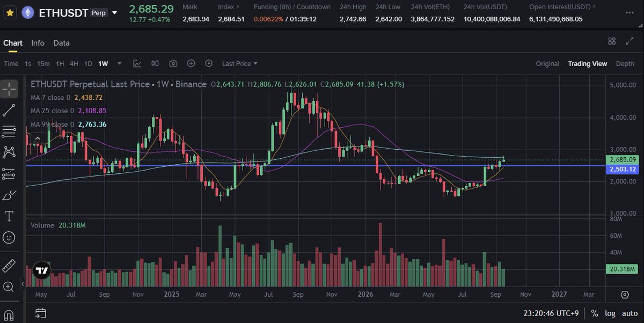Select the trend line drawing tool
Screen dimensions: 644x323
[9, 110]
